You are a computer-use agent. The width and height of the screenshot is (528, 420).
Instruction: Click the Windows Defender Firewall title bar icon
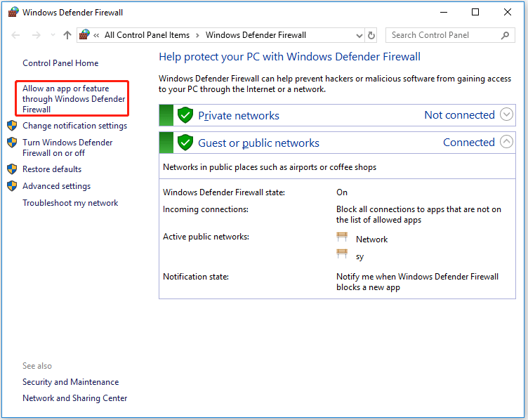point(13,12)
